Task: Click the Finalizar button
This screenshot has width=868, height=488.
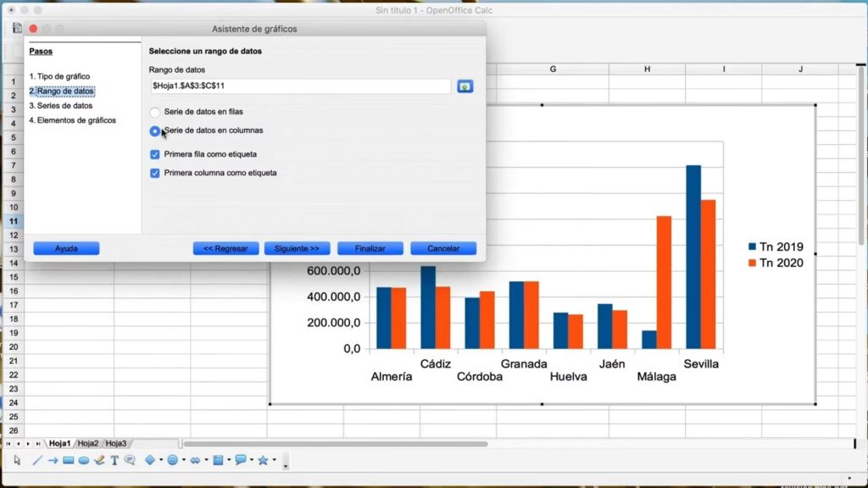Action: [x=370, y=248]
